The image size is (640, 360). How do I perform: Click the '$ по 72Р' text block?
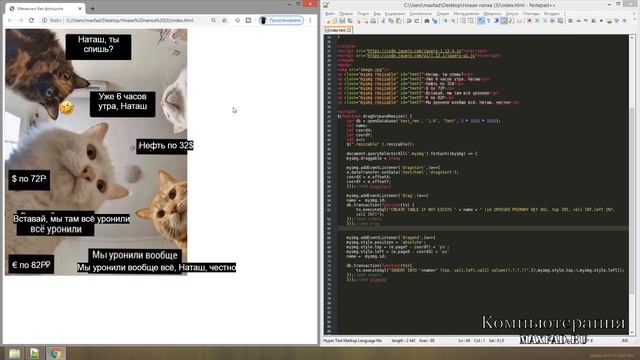29,179
